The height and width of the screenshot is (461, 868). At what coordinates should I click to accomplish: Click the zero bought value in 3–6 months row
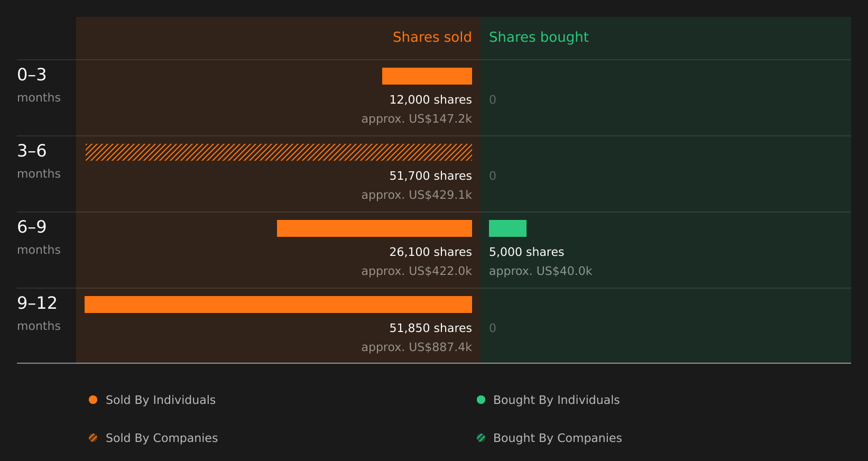(493, 176)
